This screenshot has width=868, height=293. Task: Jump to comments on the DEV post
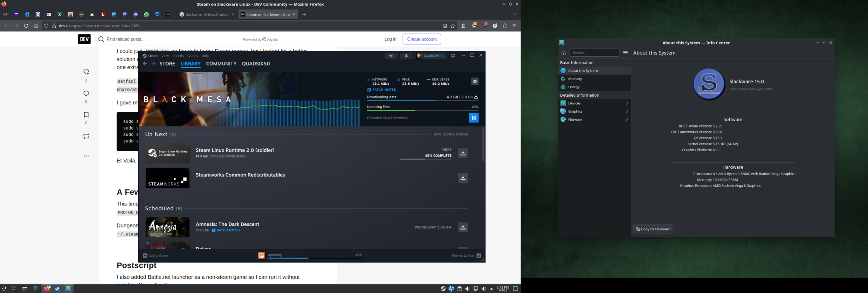coord(86,93)
